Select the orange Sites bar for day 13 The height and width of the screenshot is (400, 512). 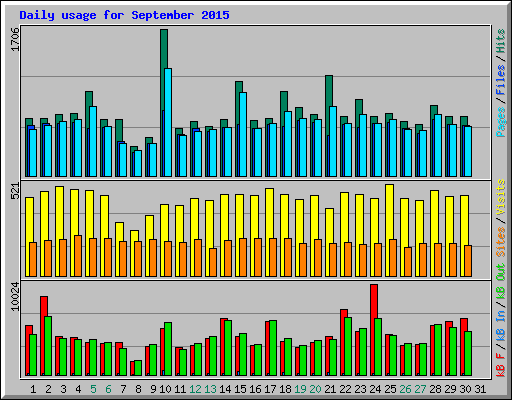tap(213, 262)
